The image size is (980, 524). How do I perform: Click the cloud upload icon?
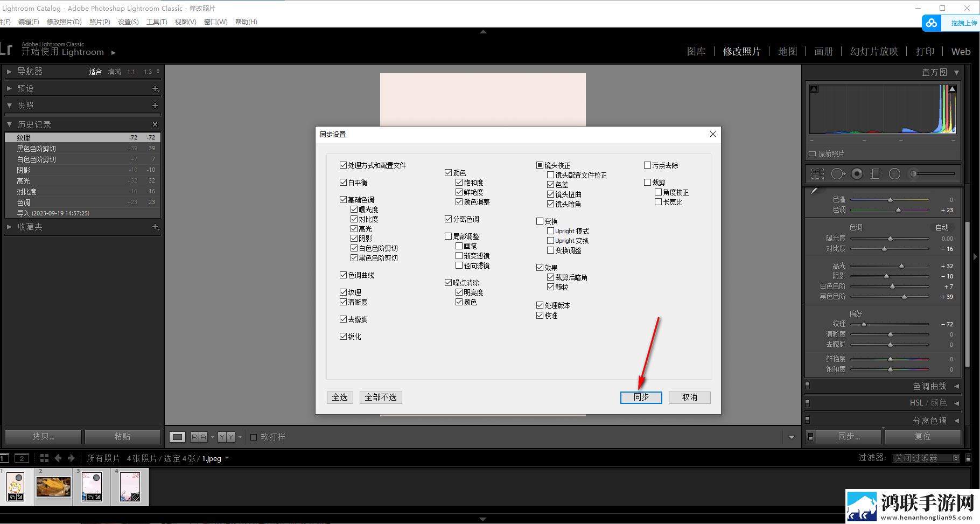click(932, 23)
